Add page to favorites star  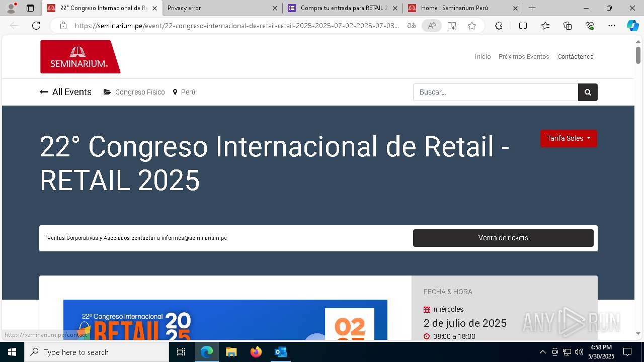point(472,26)
